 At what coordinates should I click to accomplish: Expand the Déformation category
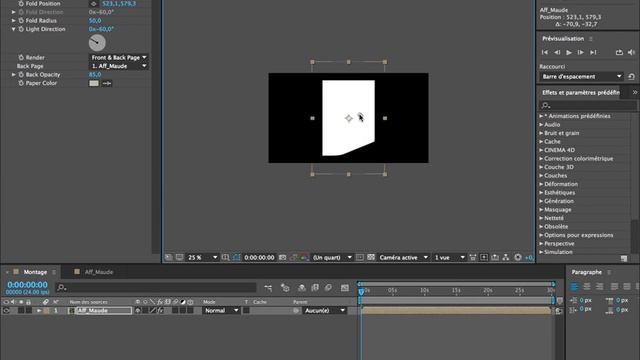click(541, 184)
